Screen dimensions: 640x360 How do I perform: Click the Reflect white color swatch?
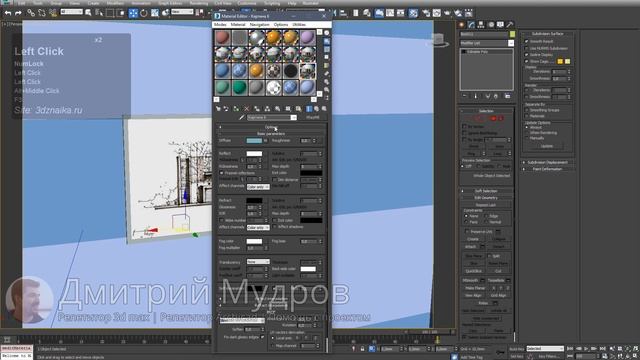(x=254, y=153)
